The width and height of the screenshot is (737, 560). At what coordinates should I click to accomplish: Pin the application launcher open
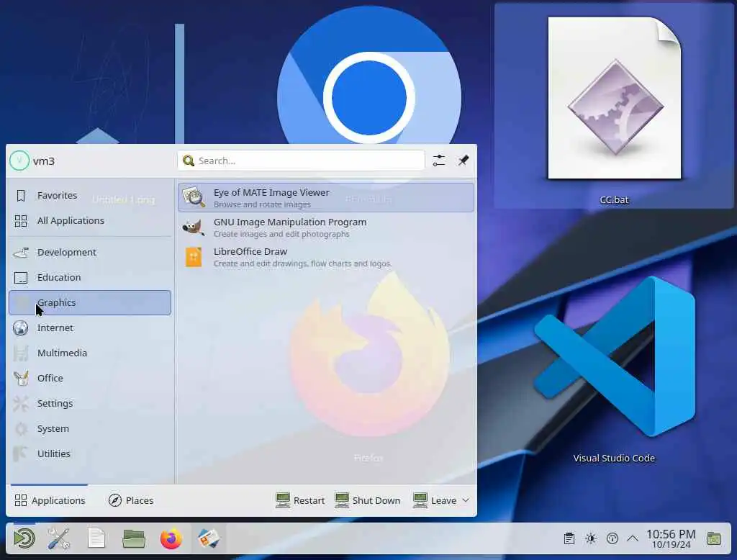[464, 161]
